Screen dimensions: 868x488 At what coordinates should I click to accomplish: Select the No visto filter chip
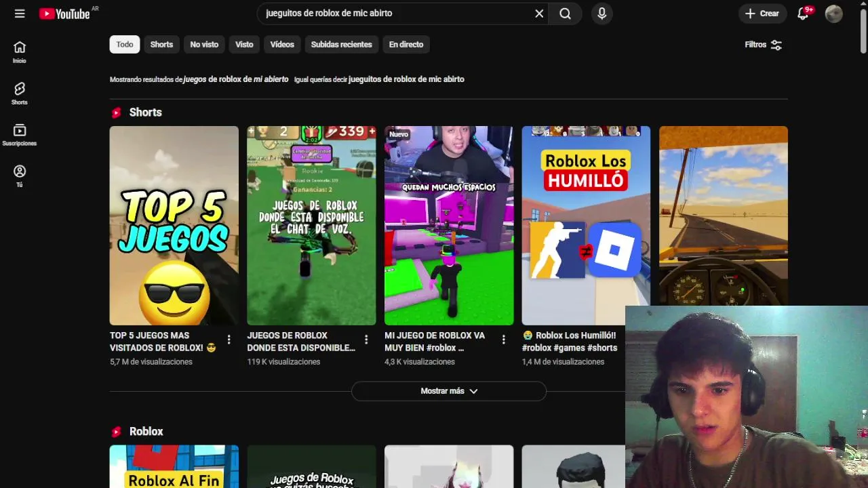204,45
